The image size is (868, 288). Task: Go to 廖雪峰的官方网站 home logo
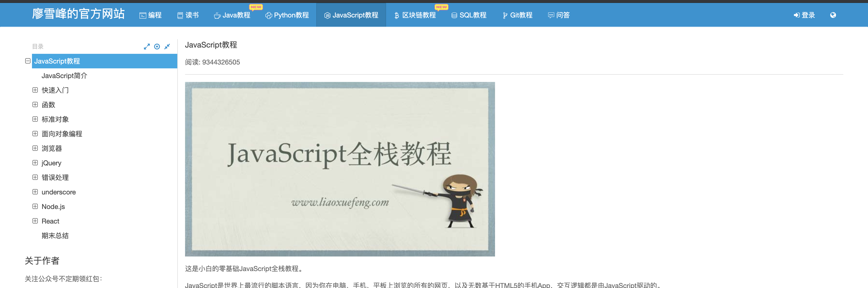tap(78, 14)
